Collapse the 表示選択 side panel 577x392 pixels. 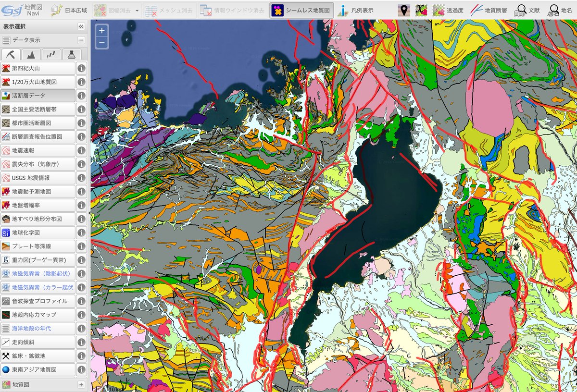click(x=81, y=27)
